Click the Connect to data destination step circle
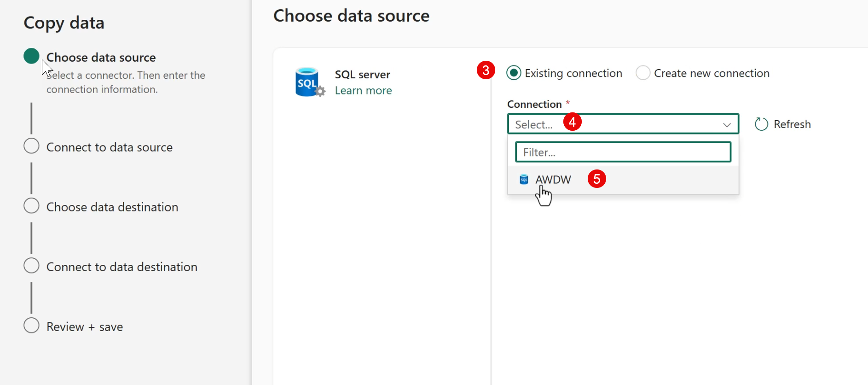The height and width of the screenshot is (385, 868). click(31, 266)
